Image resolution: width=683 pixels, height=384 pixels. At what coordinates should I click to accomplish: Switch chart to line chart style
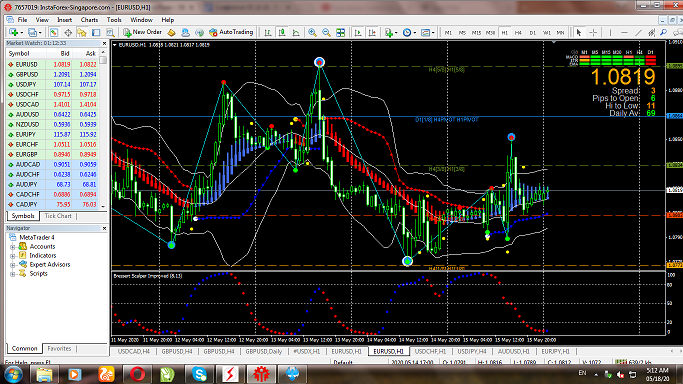296,33
